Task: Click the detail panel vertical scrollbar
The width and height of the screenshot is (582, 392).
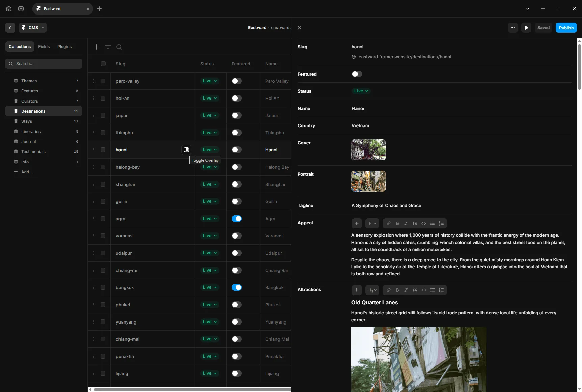Action: pos(579,67)
